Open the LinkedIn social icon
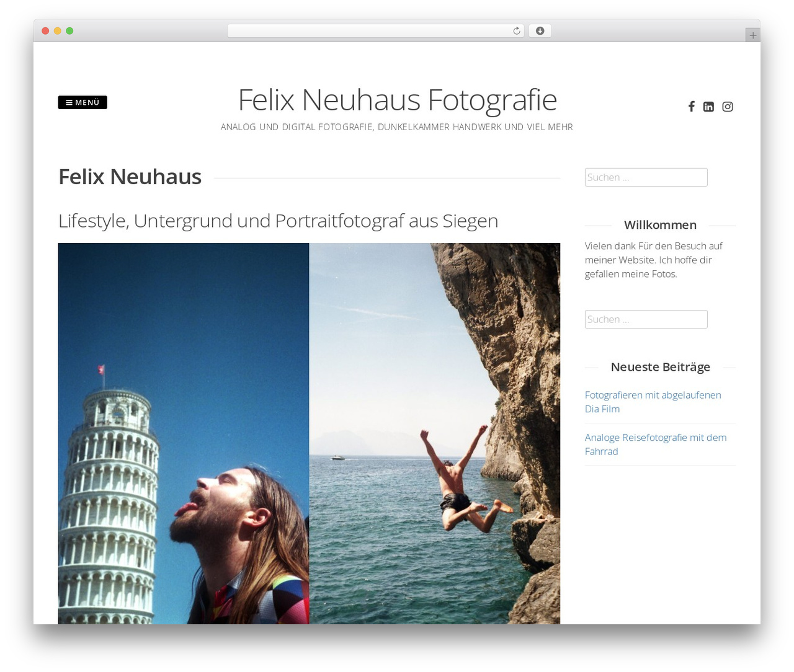This screenshot has height=672, width=794. 708,107
